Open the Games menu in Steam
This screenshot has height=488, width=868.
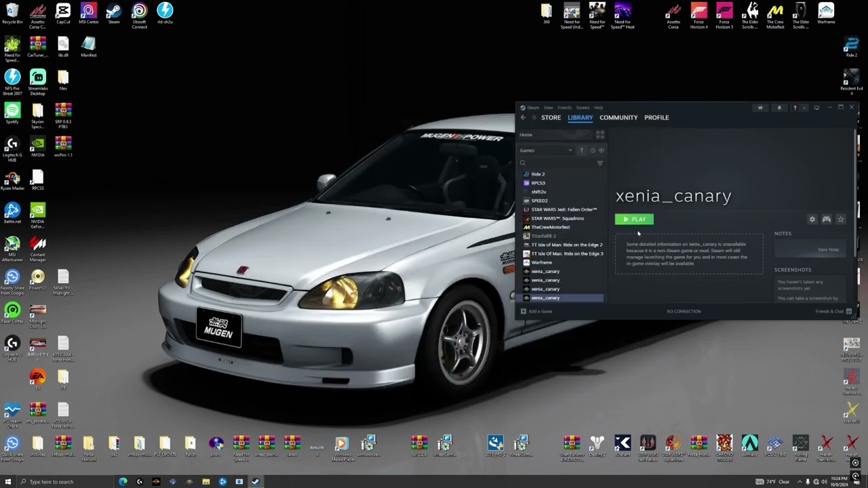(583, 107)
